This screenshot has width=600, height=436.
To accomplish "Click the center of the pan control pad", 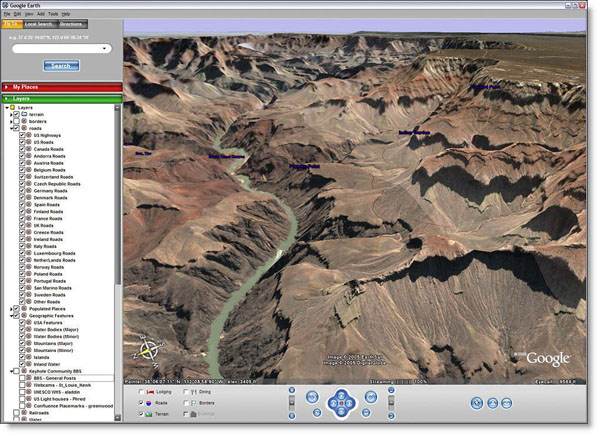I will tap(342, 403).
